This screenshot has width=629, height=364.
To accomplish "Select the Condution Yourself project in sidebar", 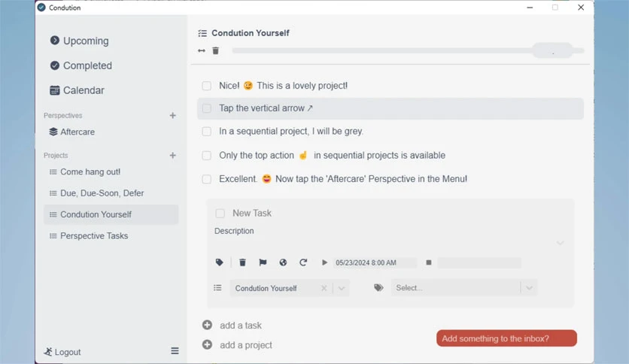I will tap(111, 214).
